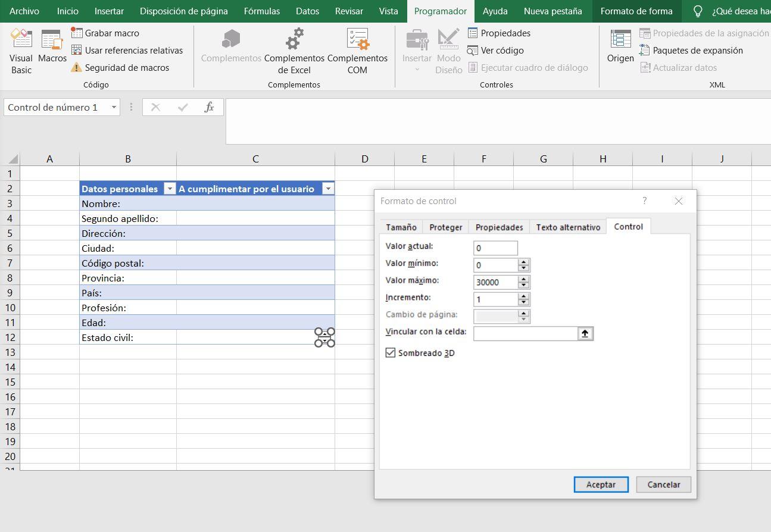Open filter for A cumplimentar por el usuario
This screenshot has width=771, height=532.
(x=328, y=188)
